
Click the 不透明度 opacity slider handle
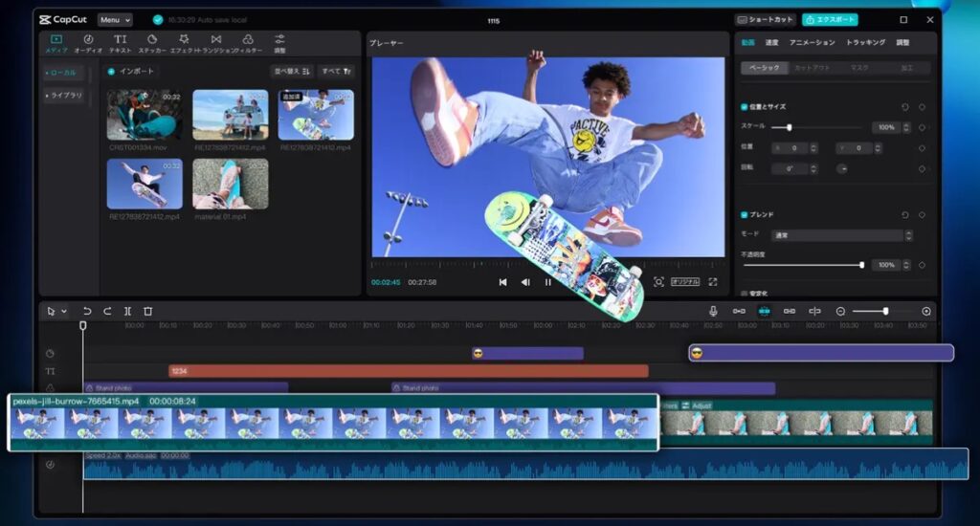(x=861, y=265)
